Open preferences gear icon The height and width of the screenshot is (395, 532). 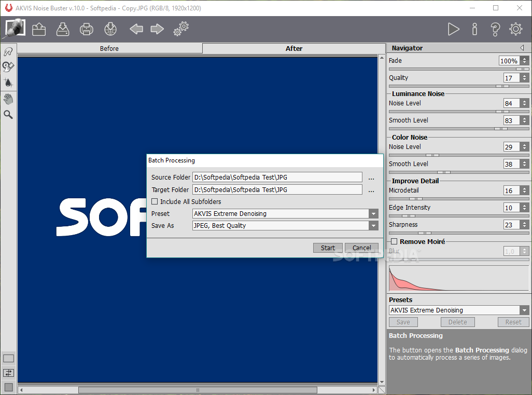(516, 29)
